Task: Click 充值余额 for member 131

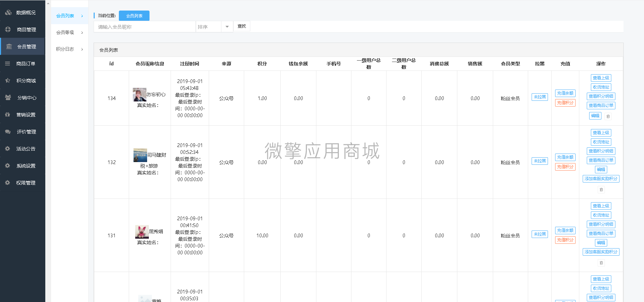Action: (x=565, y=231)
